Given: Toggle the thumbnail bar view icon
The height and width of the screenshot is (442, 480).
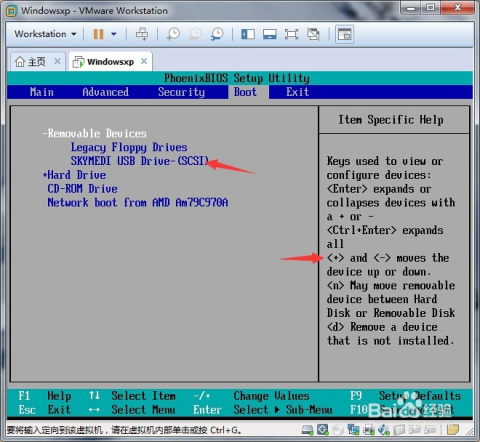Looking at the screenshot, I should (x=269, y=34).
